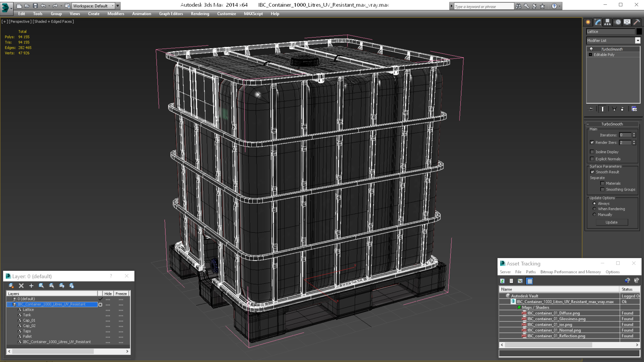Open the quick access toolbar customize arrow
This screenshot has height=362, width=644.
coord(117,6)
